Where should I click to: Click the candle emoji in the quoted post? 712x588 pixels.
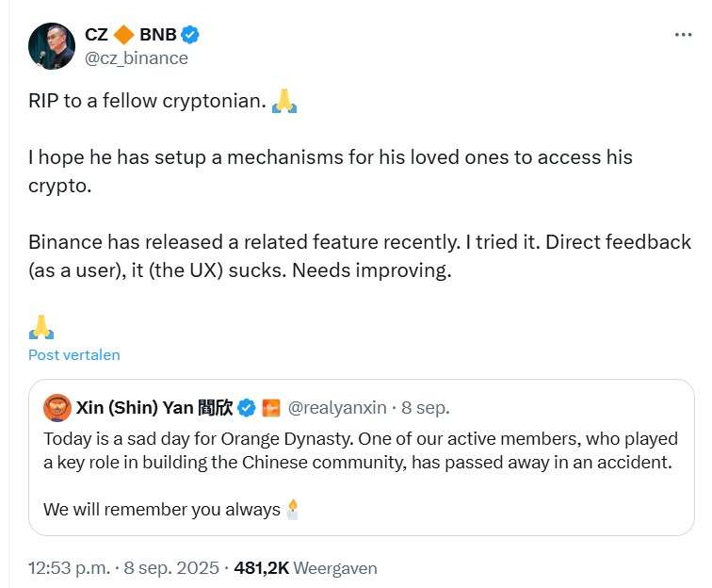(293, 510)
